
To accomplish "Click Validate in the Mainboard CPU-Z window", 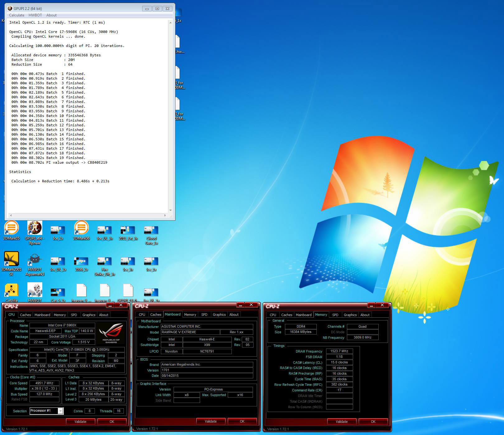I will point(211,421).
